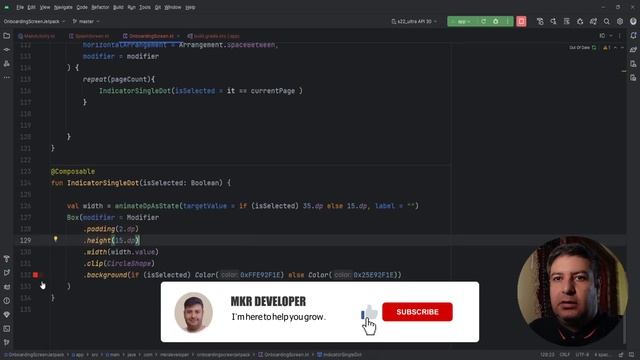The image size is (640, 360).
Task: Click the presenter webcam circle
Action: tap(572, 291)
